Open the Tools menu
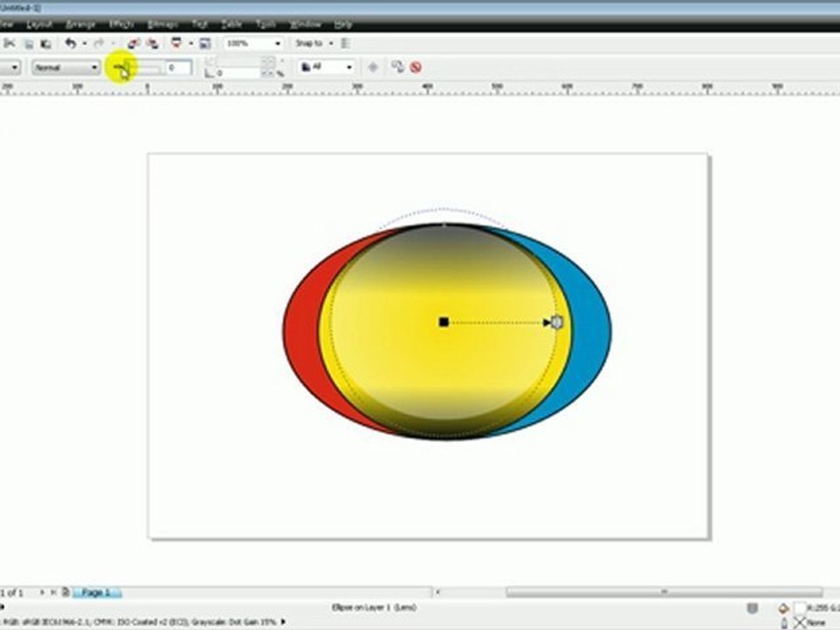The width and height of the screenshot is (840, 630). click(266, 24)
